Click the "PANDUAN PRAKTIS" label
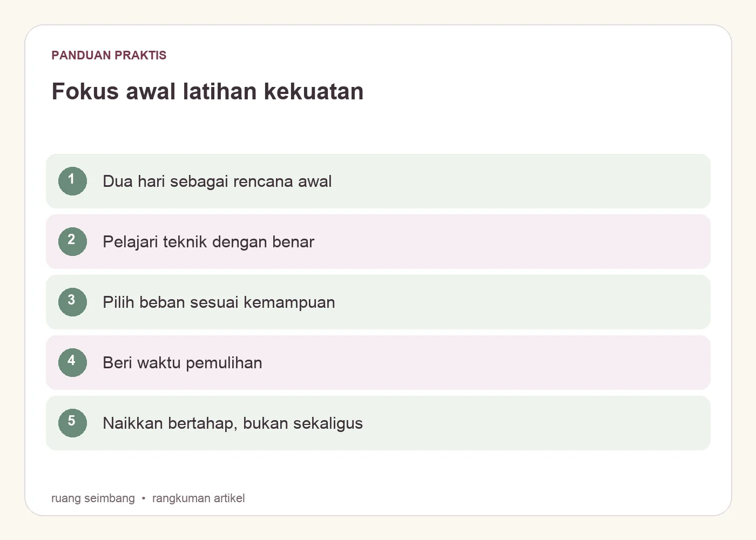The image size is (756, 540). [x=109, y=55]
